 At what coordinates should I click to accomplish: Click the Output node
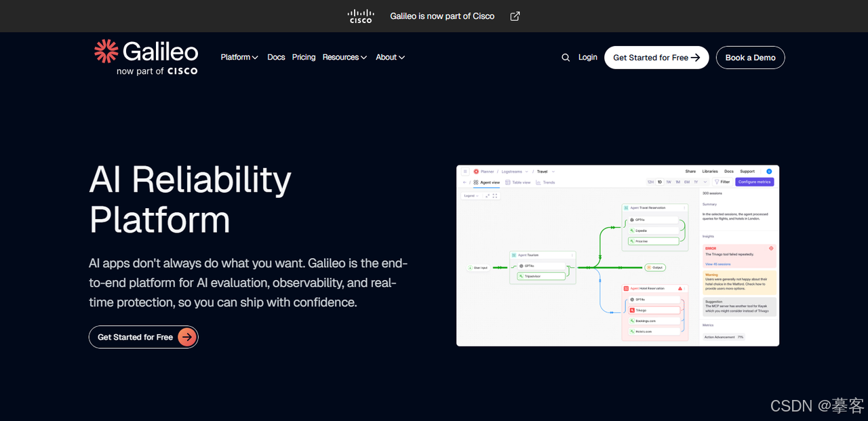coord(655,267)
